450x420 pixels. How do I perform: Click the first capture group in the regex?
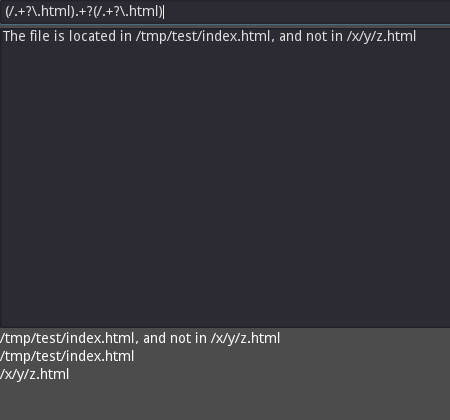[x=40, y=12]
